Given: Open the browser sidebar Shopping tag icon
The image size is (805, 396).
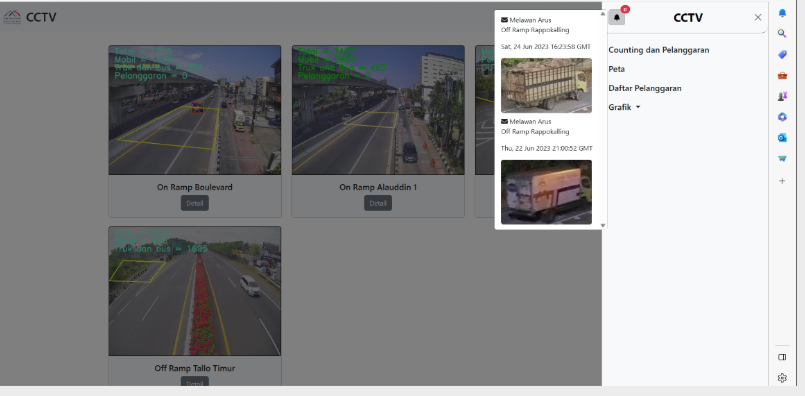Looking at the screenshot, I should [x=782, y=54].
